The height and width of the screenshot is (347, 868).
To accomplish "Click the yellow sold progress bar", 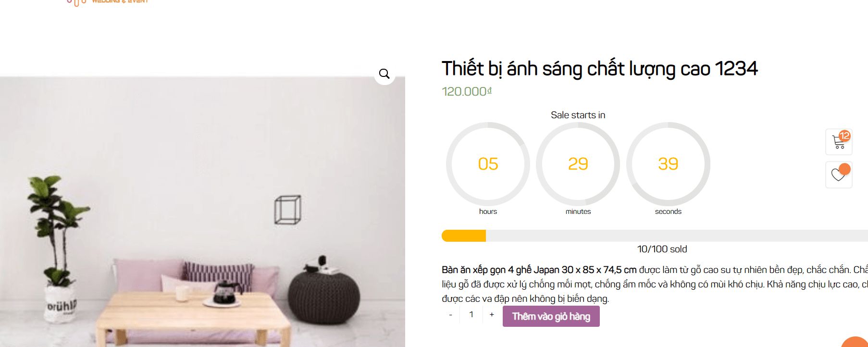I will coord(464,236).
